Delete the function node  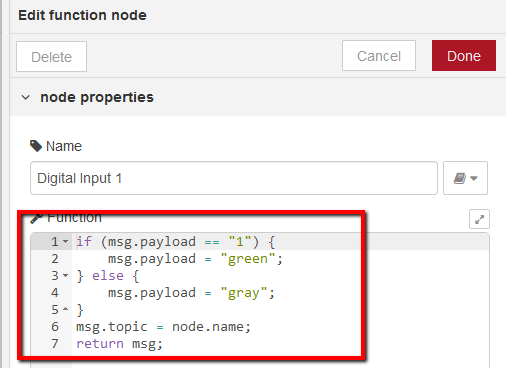click(x=51, y=56)
